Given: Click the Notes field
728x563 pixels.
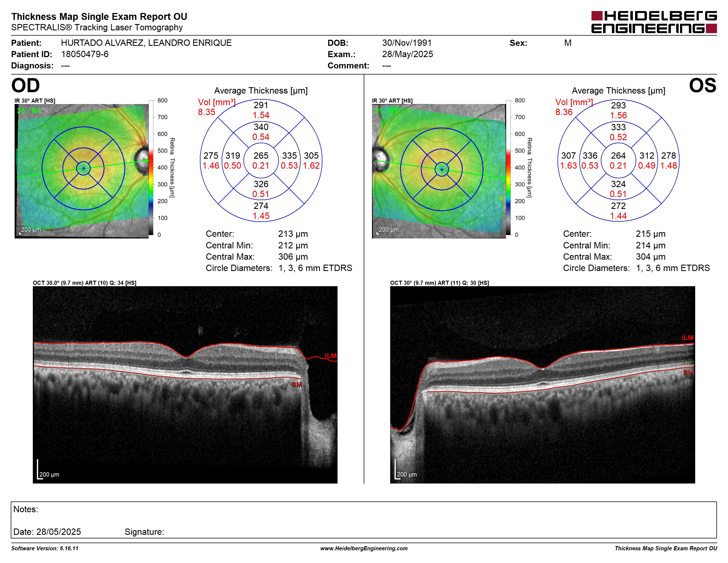Looking at the screenshot, I should 364,520.
